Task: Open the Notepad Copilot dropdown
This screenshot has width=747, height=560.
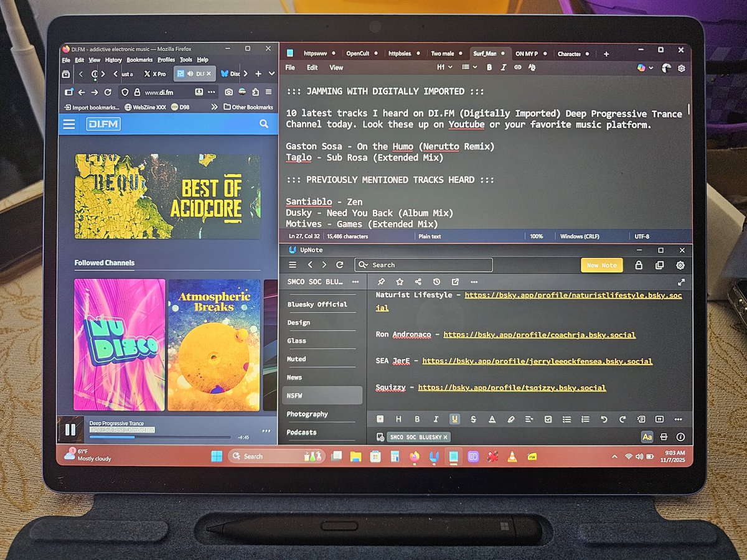Action: 646,67
